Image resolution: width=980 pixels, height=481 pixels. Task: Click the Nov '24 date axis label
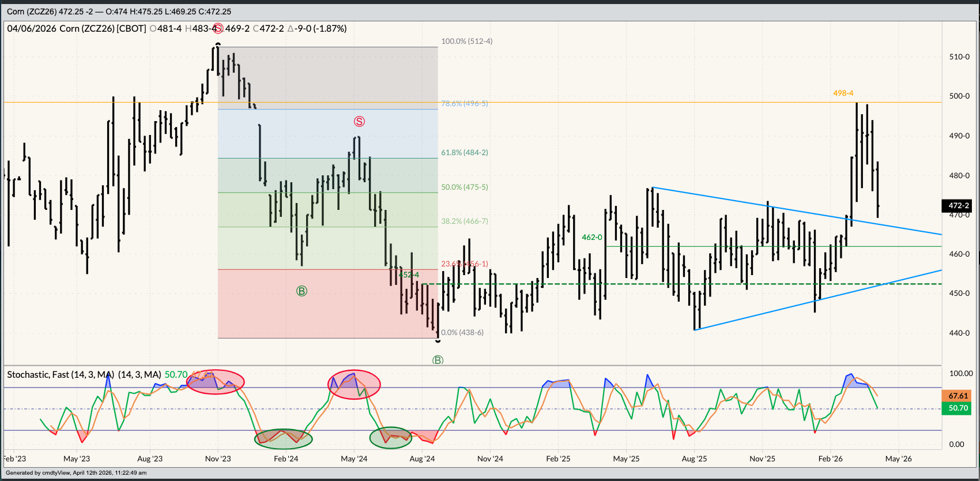pyautogui.click(x=490, y=459)
